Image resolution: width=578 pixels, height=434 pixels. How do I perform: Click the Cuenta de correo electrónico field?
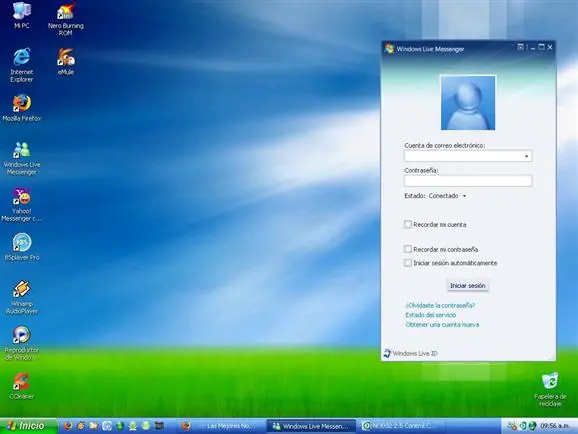(468, 156)
